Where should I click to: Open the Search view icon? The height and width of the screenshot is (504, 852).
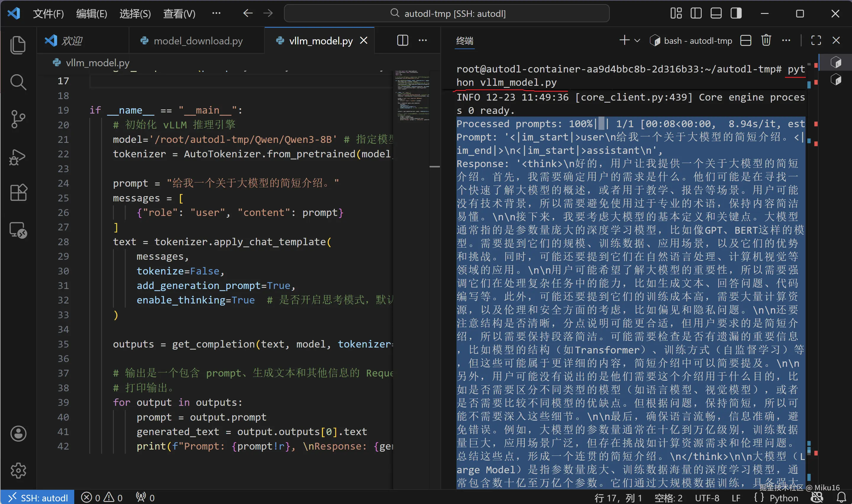[18, 82]
